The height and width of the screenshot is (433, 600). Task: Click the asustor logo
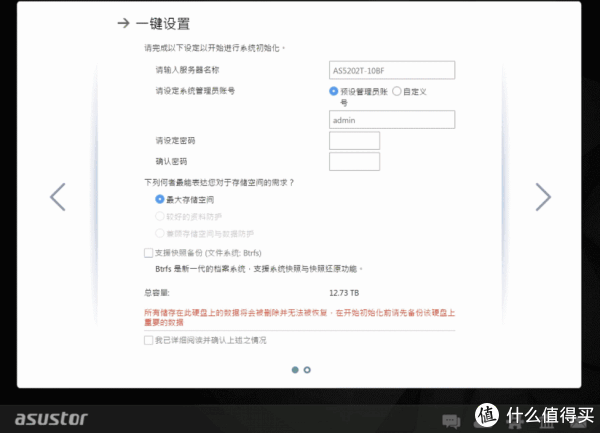[x=51, y=418]
